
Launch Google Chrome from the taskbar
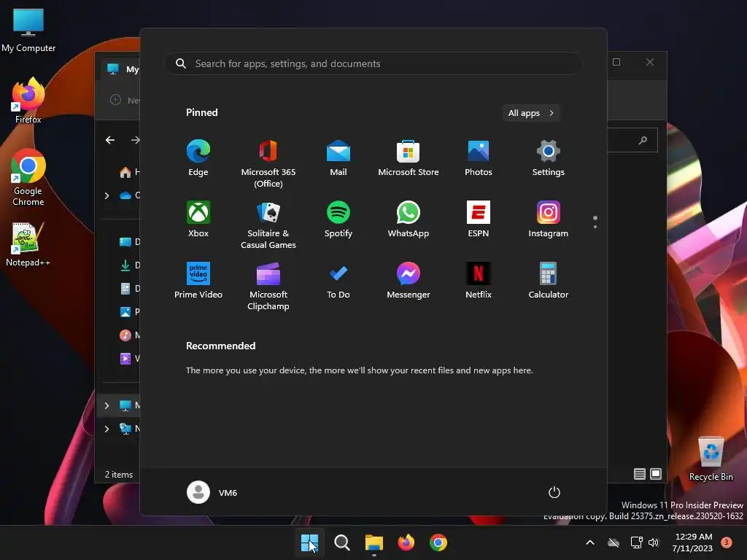(438, 542)
